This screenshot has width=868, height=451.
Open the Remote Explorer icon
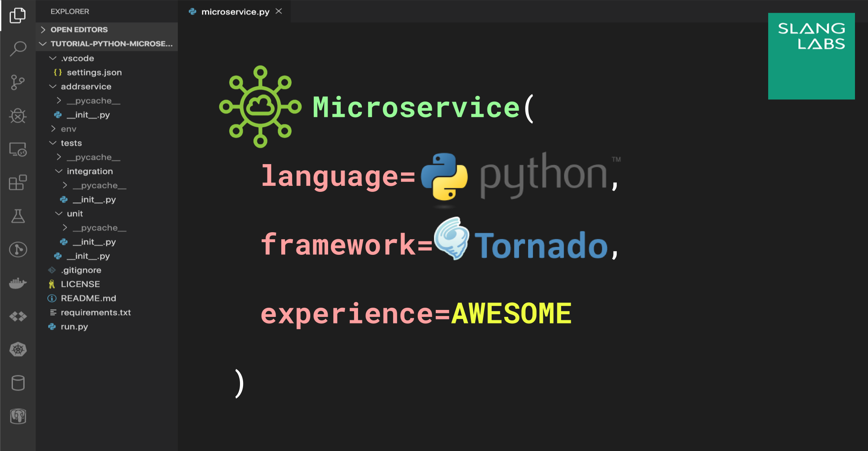(18, 151)
